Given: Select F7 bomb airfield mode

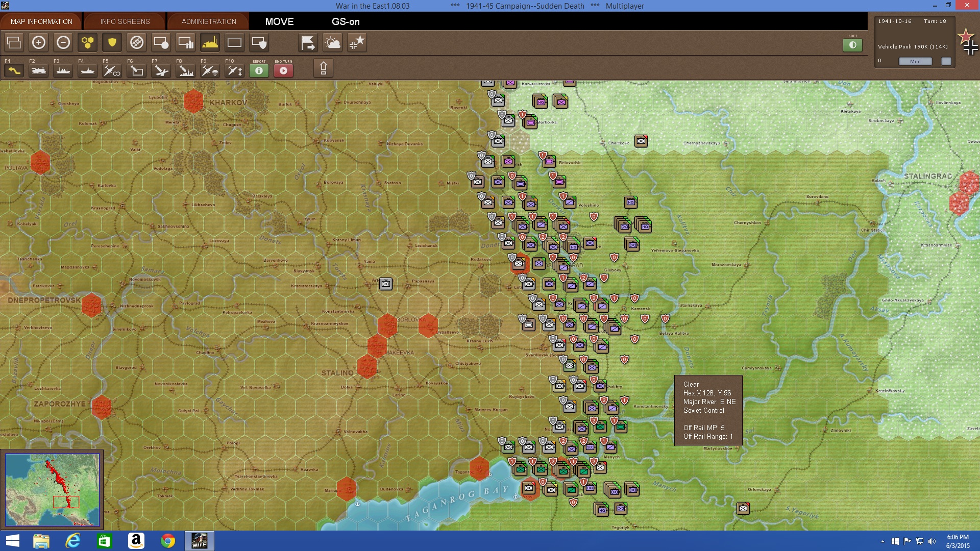Looking at the screenshot, I should tap(161, 70).
